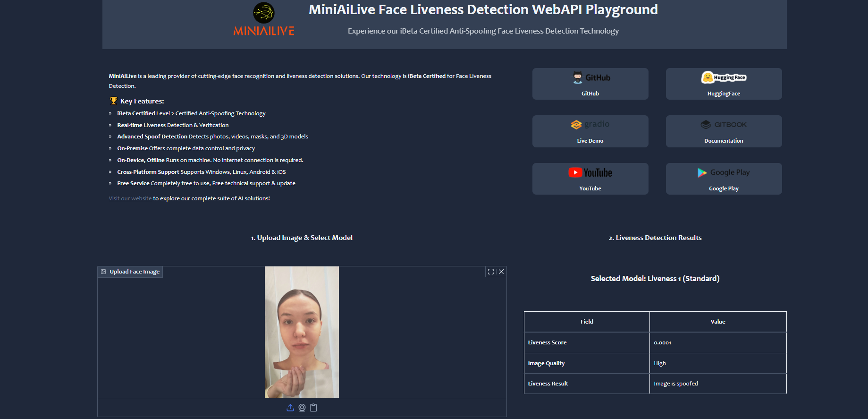Viewport: 868px width, 419px height.
Task: Click the 'Cross-Platform Support' feature line
Action: (202, 172)
